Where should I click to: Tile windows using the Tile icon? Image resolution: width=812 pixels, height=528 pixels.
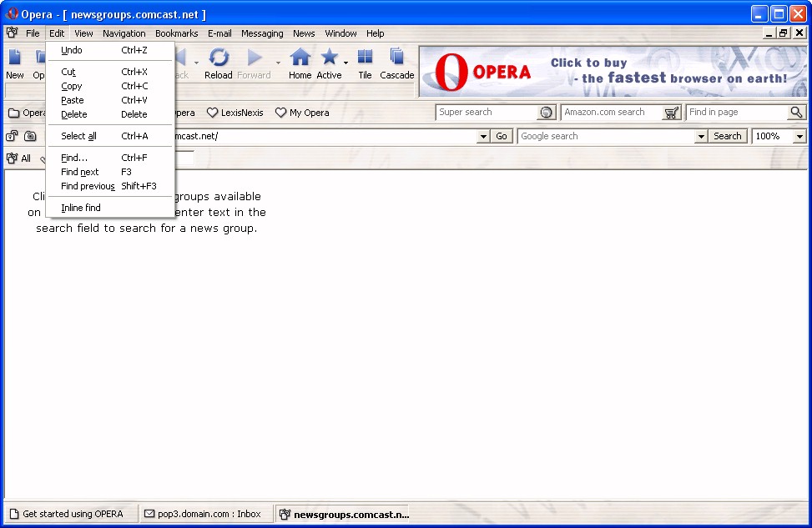[x=365, y=58]
